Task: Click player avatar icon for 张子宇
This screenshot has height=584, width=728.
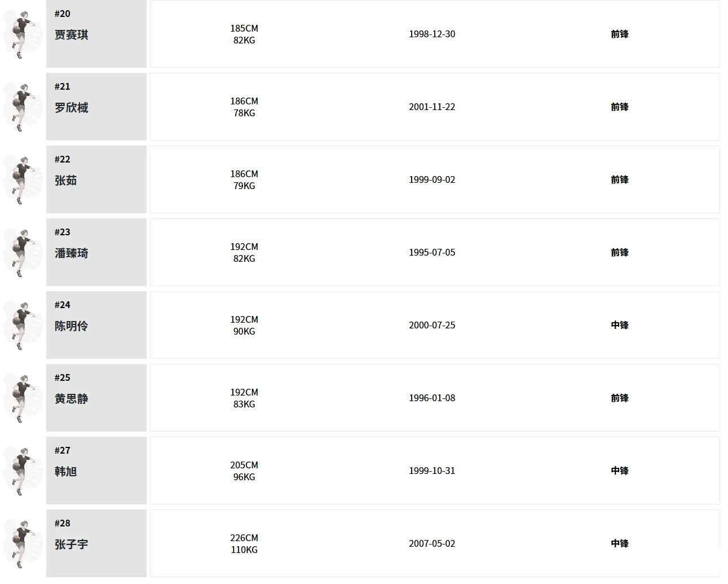Action: (x=23, y=543)
